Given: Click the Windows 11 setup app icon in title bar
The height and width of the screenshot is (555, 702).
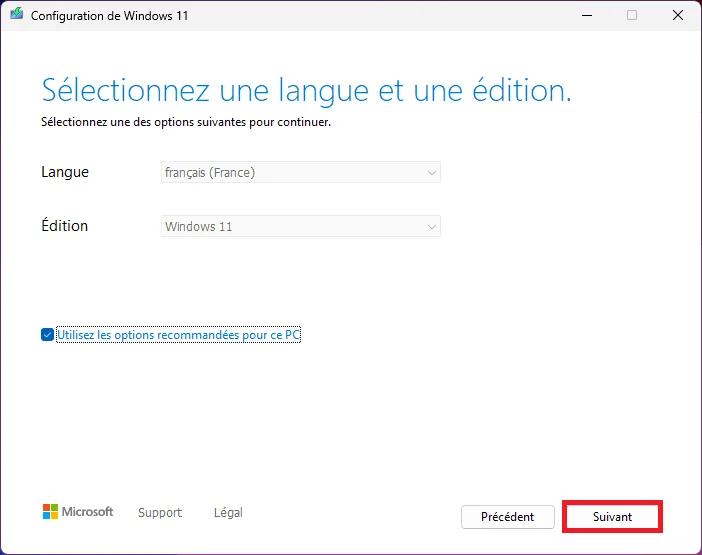Looking at the screenshot, I should (17, 14).
